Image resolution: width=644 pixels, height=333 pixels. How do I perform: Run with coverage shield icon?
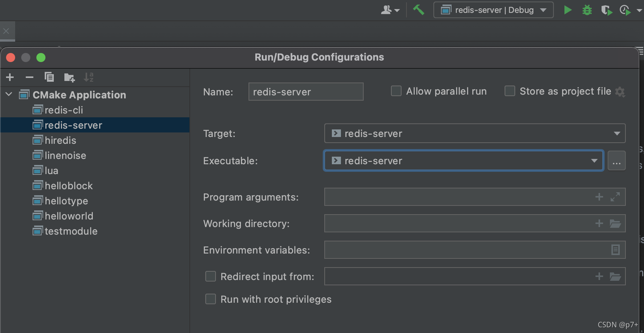[x=606, y=10]
